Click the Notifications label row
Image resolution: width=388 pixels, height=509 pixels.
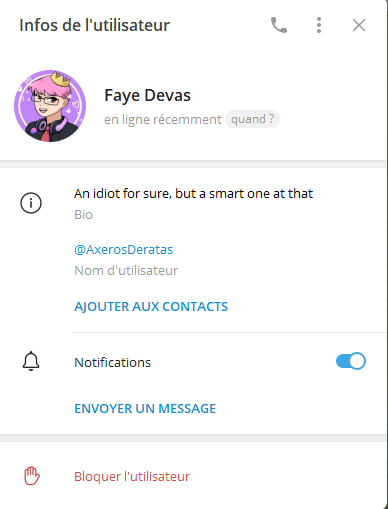193,362
